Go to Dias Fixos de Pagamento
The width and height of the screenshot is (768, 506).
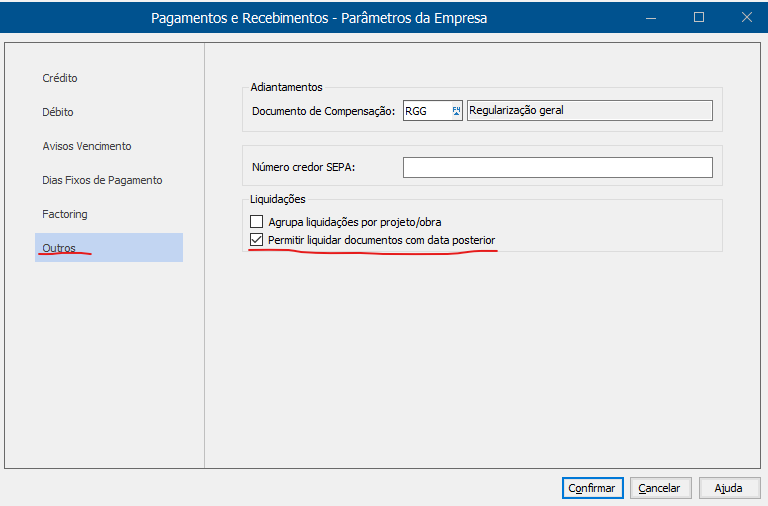coord(102,180)
